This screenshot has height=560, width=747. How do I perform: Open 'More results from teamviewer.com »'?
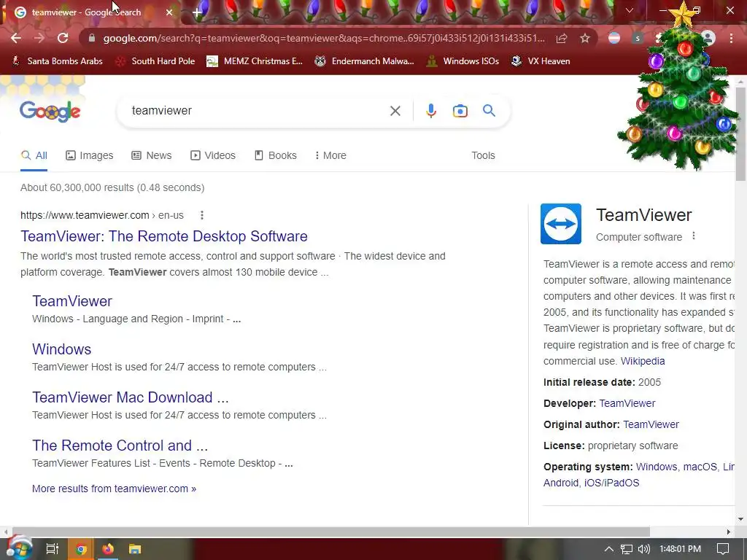point(114,489)
